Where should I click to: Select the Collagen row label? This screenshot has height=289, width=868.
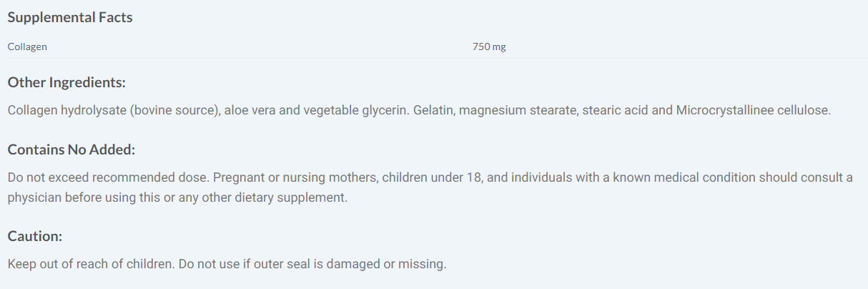tap(27, 47)
